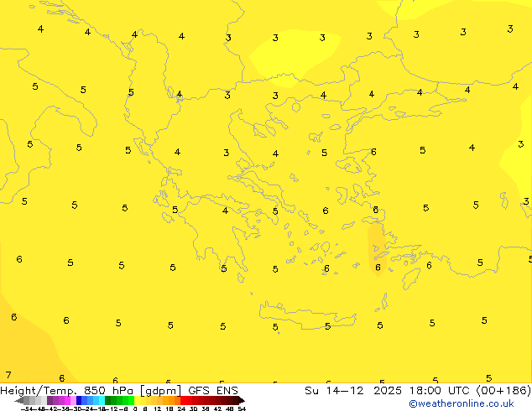The width and height of the screenshot is (532, 411).
Task: Click the temperature value 7 on the map
Action: (x=8, y=375)
